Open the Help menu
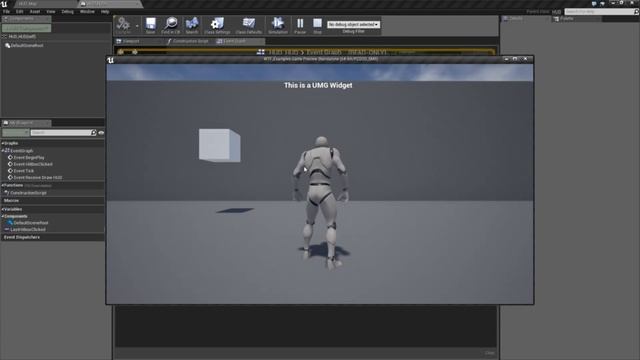640x360 pixels. coord(105,11)
